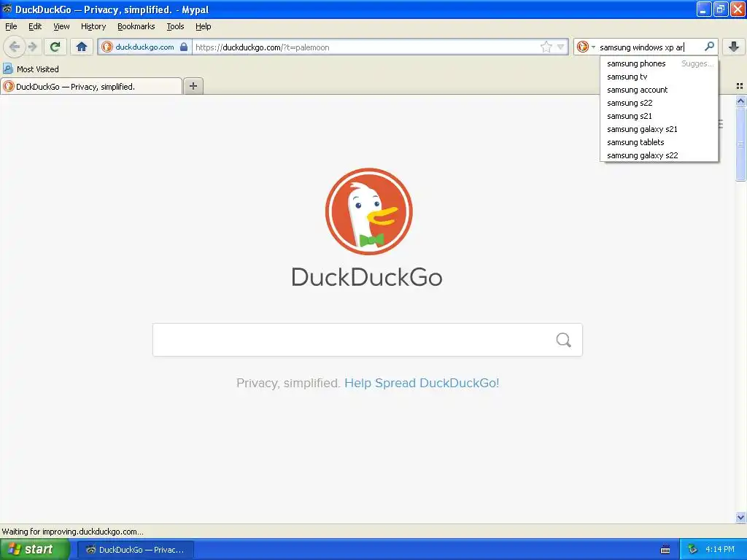Open the DuckDuckGo page hamburger menu

[x=720, y=124]
